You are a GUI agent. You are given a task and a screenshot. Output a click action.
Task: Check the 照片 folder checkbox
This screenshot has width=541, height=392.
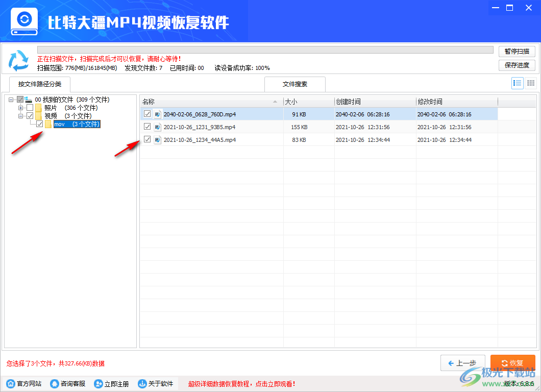point(30,108)
